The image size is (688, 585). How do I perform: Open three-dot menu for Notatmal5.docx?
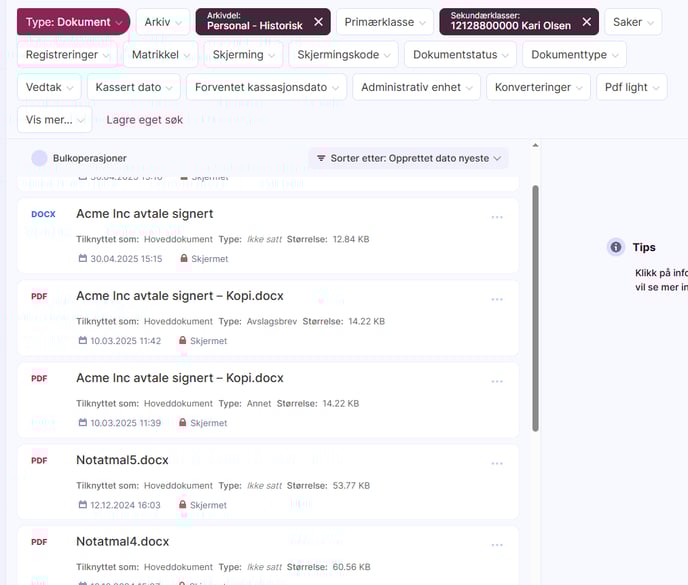click(497, 464)
